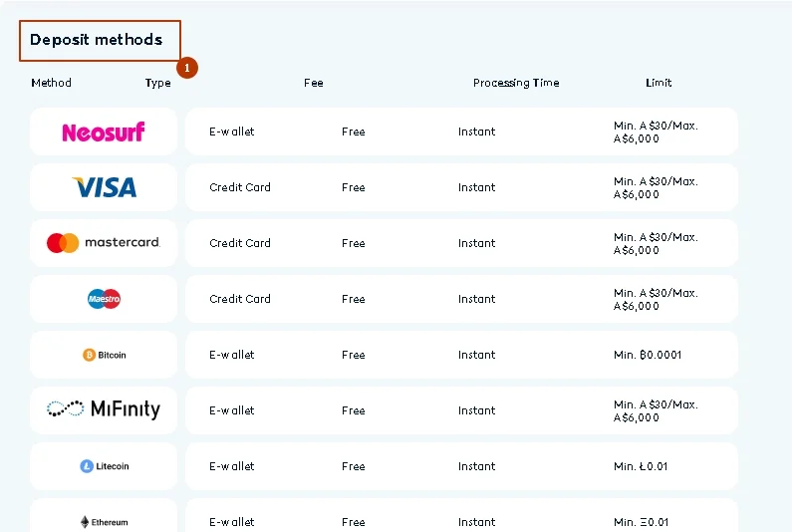Click the Mastercard row limit value
792x532 pixels.
pyautogui.click(x=656, y=243)
